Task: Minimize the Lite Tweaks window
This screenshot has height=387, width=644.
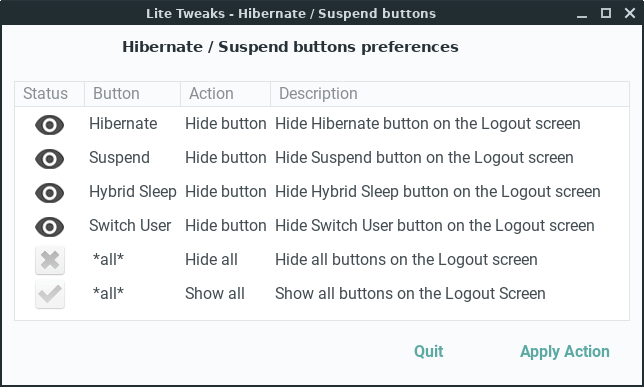Action: pyautogui.click(x=582, y=14)
